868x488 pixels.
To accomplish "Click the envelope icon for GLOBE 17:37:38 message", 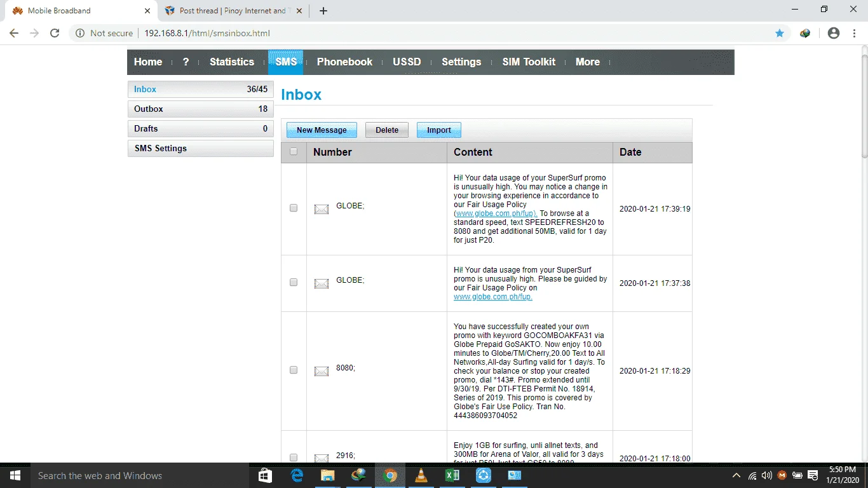I will pyautogui.click(x=322, y=283).
